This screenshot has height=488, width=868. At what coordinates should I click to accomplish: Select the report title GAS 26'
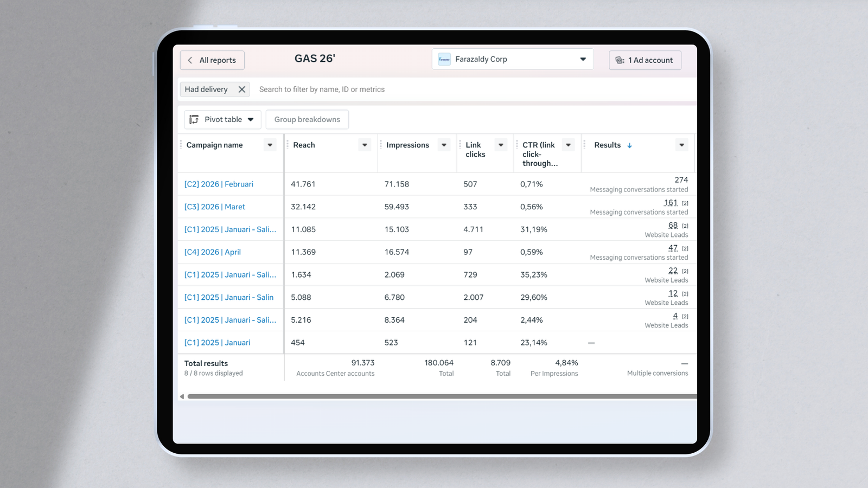(315, 59)
